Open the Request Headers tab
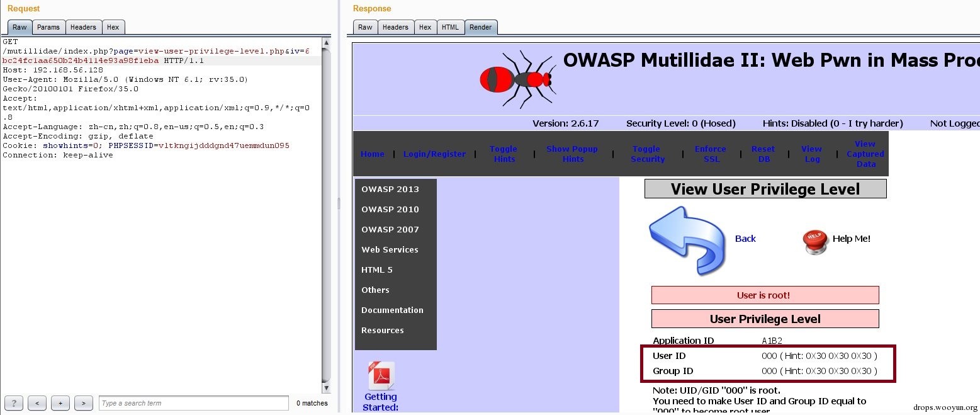 (x=83, y=27)
